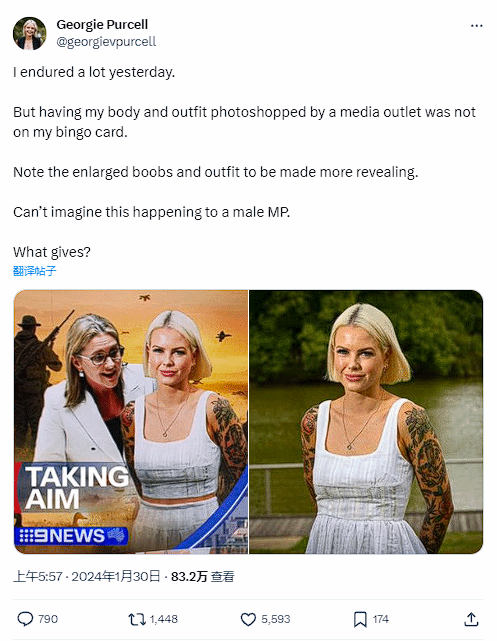Image resolution: width=497 pixels, height=641 pixels.
Task: Like the post with heart icon
Action: 248,619
